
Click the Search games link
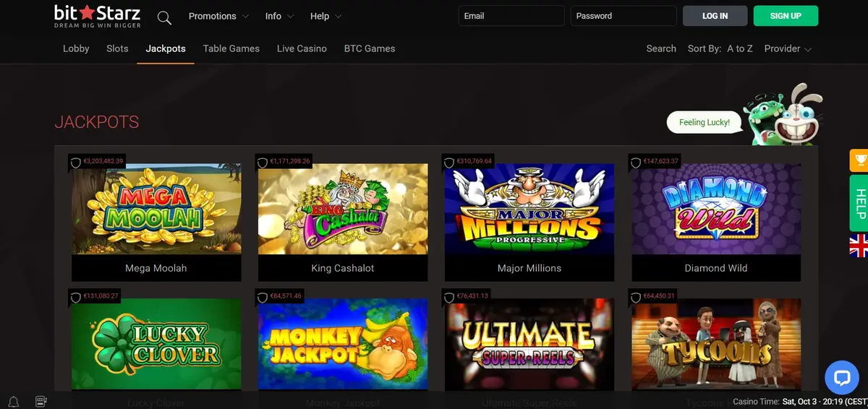point(661,48)
